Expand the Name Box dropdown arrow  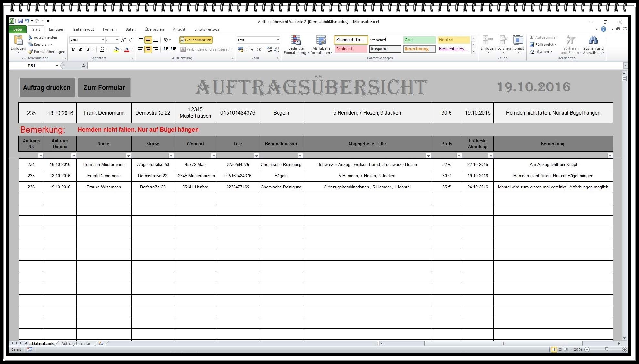tap(57, 66)
